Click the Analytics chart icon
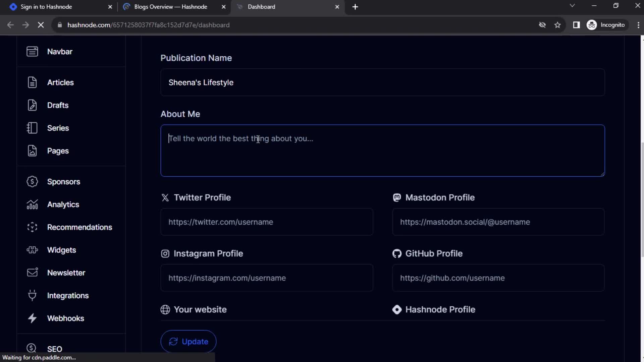This screenshot has width=644, height=362. (32, 204)
